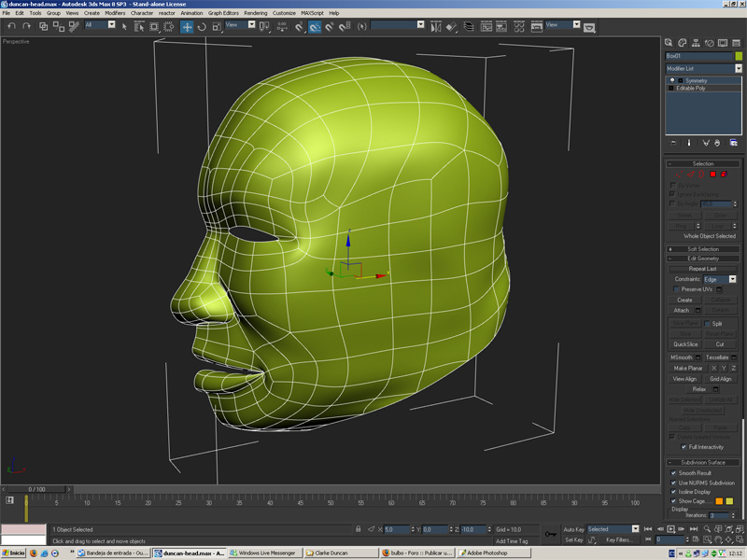The image size is (747, 560).
Task: Click the Relax button
Action: 698,389
